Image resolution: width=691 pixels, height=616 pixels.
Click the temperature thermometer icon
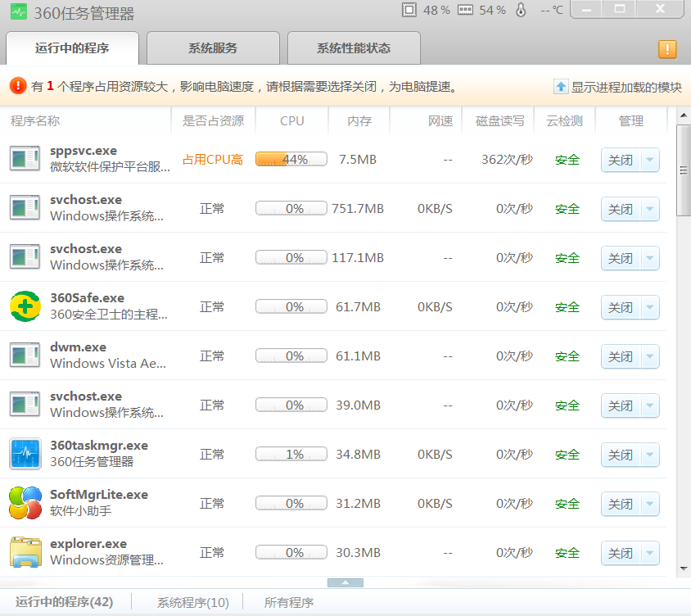[521, 10]
